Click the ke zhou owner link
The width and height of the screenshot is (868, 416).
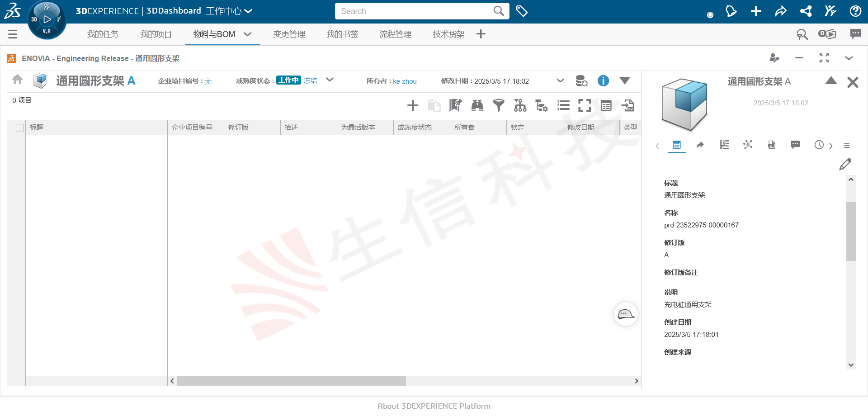click(405, 81)
